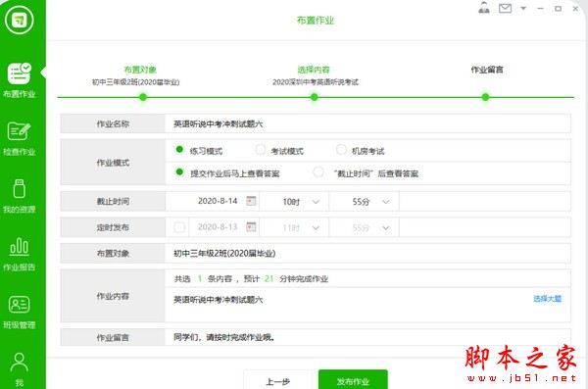The height and width of the screenshot is (389, 588).
Task: Go to 选择内容 step
Action: 314,70
